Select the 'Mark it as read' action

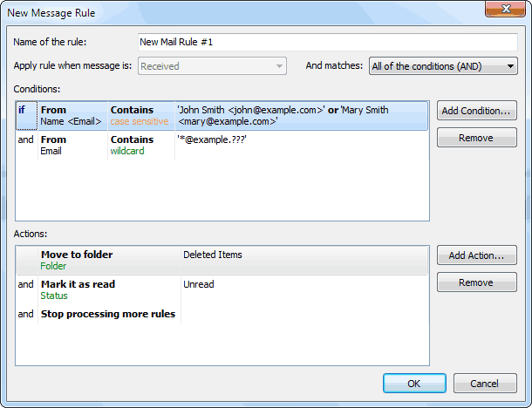click(x=109, y=289)
